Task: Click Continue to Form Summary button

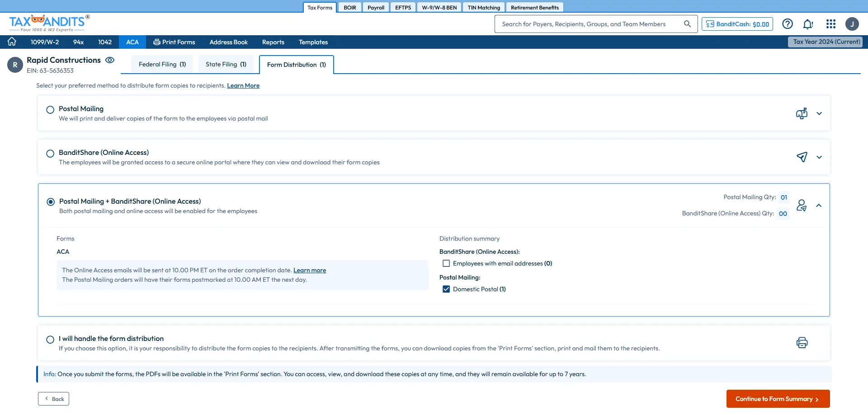Action: pos(778,399)
